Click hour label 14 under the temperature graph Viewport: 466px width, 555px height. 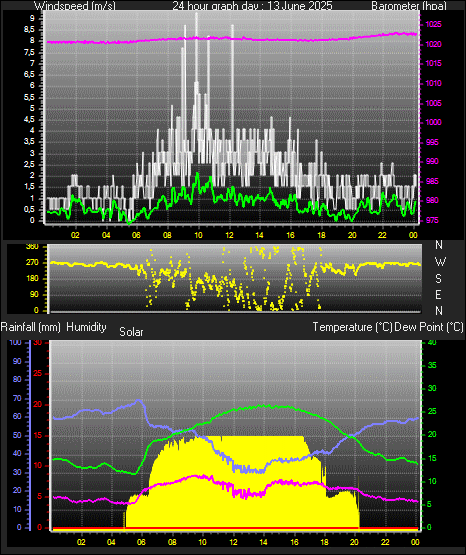264,542
